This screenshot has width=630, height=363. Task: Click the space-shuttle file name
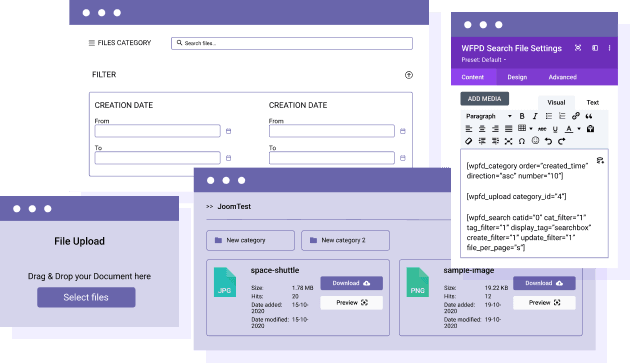point(275,270)
